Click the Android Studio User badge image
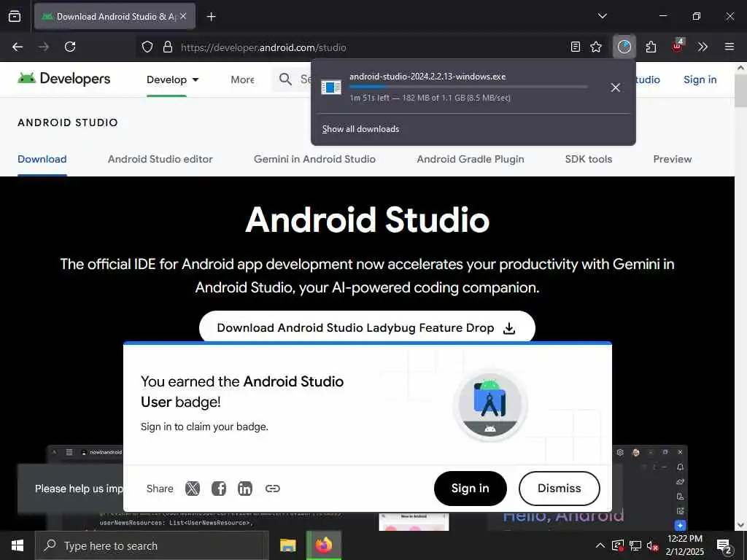This screenshot has width=747, height=560. click(x=489, y=405)
